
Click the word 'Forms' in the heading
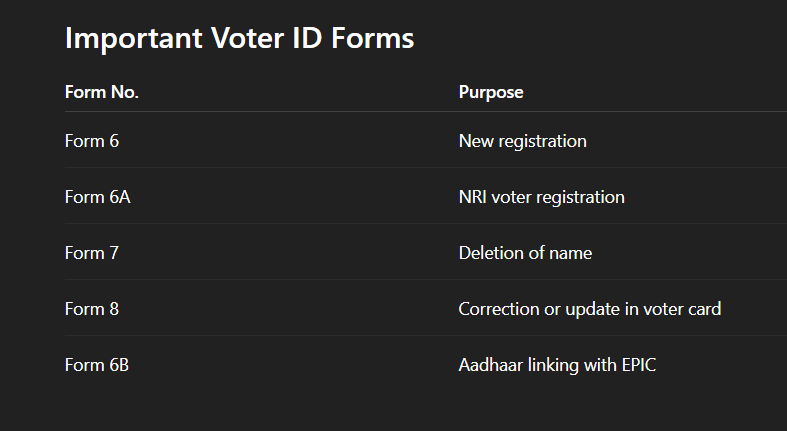pos(373,39)
